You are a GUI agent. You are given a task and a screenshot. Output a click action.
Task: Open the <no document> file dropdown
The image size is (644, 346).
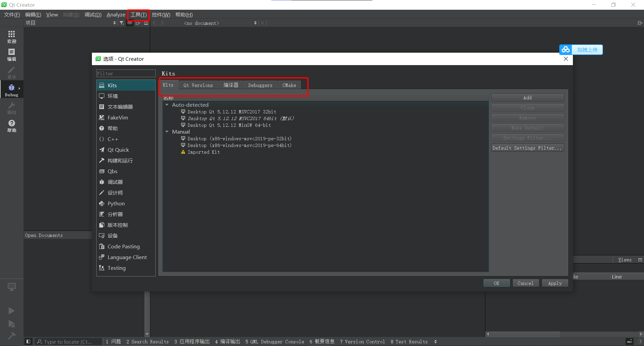pos(220,23)
